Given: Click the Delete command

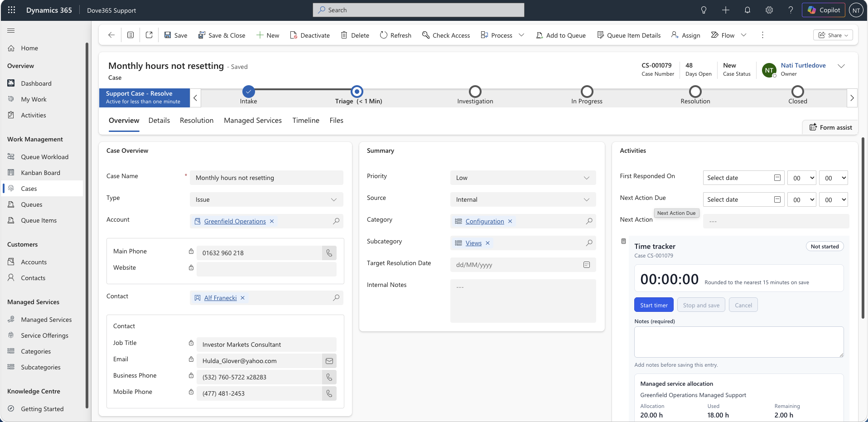Looking at the screenshot, I should coord(355,35).
